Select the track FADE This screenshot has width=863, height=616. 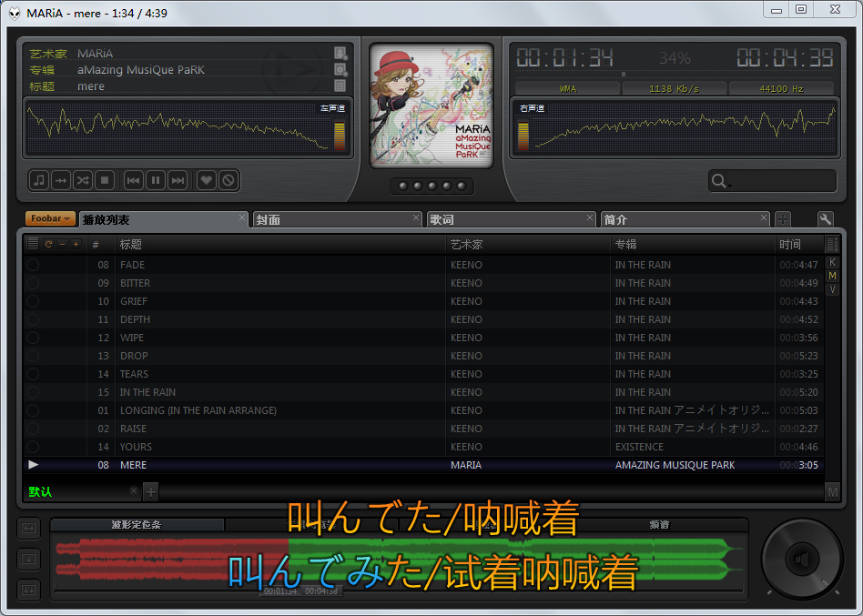coord(424,265)
